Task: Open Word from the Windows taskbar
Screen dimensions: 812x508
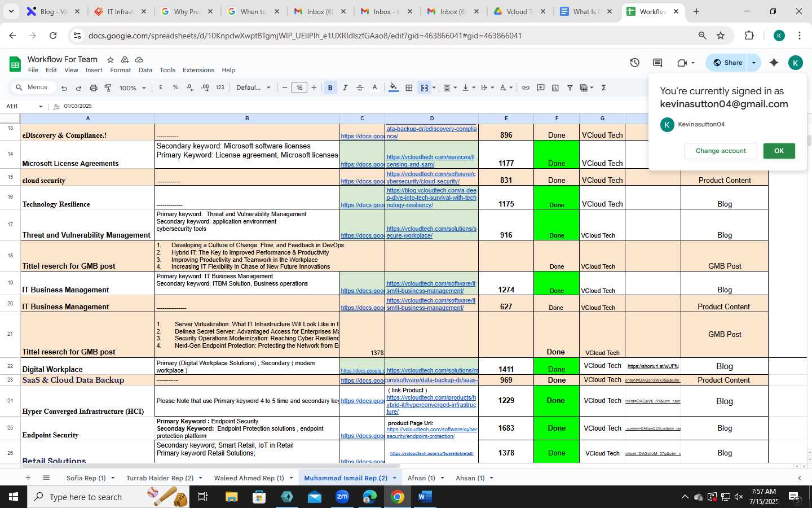Action: pos(425,497)
